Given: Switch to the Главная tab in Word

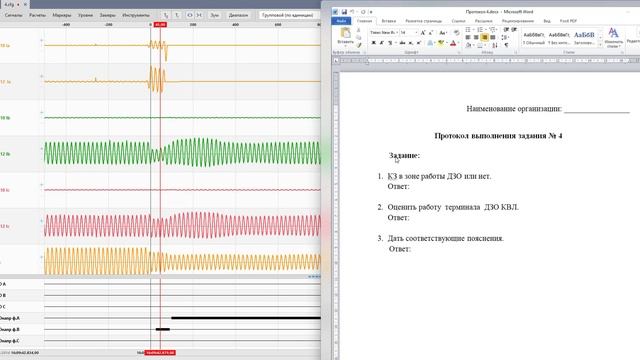Looking at the screenshot, I should click(364, 21).
